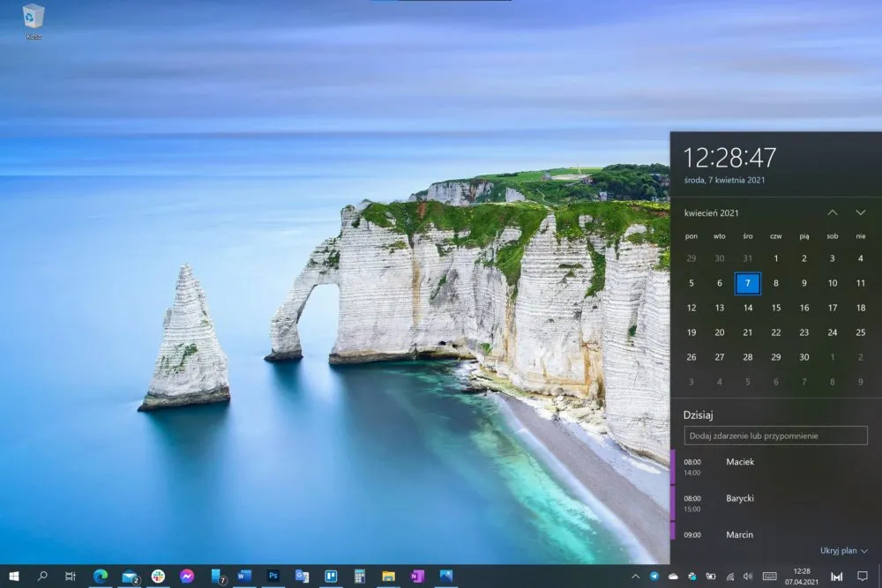
Task: Open the Messenger taskbar icon
Action: pos(187,576)
